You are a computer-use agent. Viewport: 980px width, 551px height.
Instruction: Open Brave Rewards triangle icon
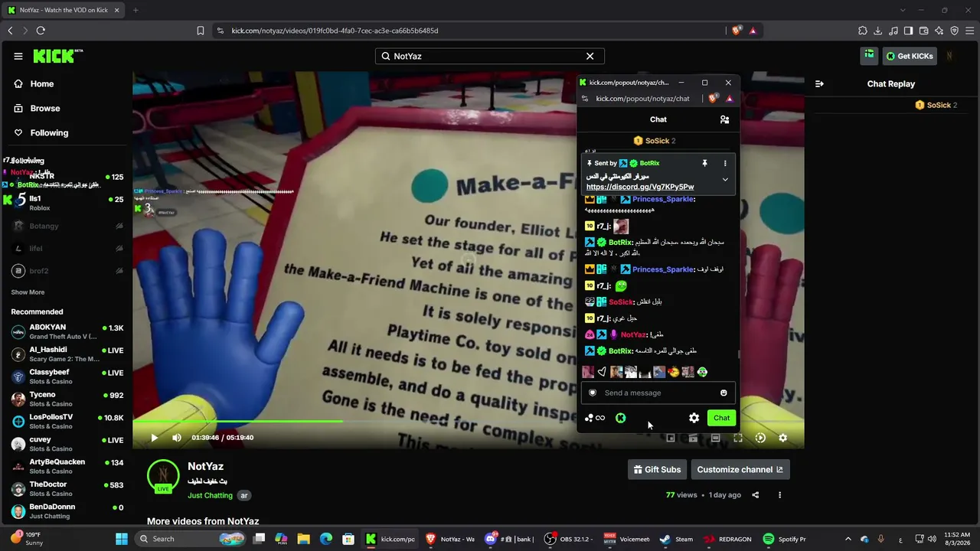(753, 31)
